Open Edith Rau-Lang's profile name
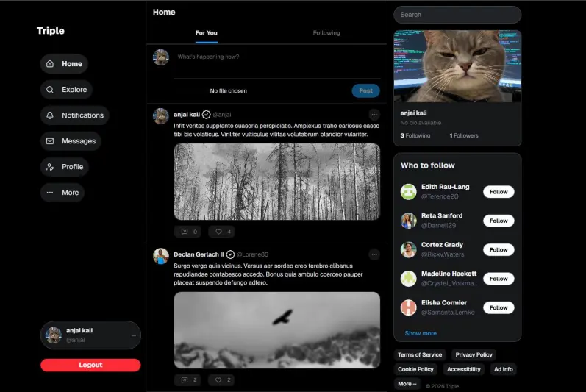This screenshot has width=586, height=392. pos(446,187)
